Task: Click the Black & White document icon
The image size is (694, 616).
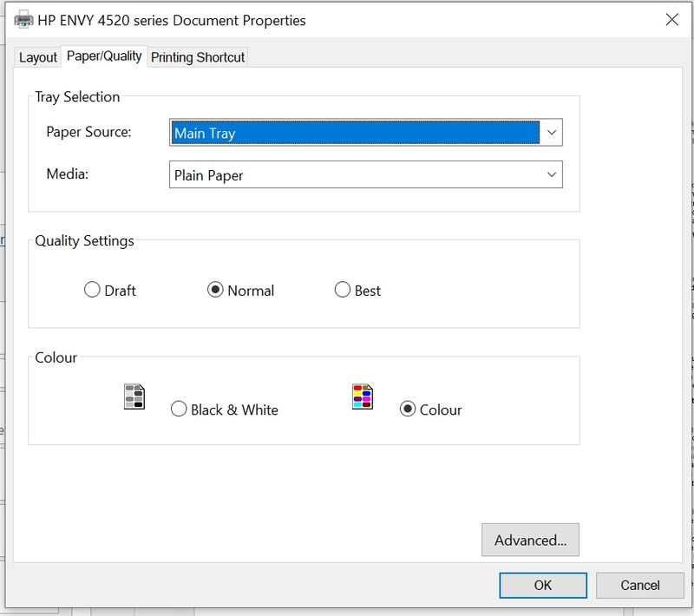Action: click(134, 396)
